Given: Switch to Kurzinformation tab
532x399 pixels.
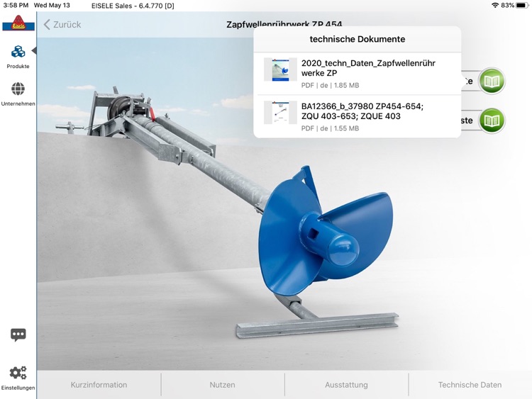Looking at the screenshot, I should (x=99, y=385).
